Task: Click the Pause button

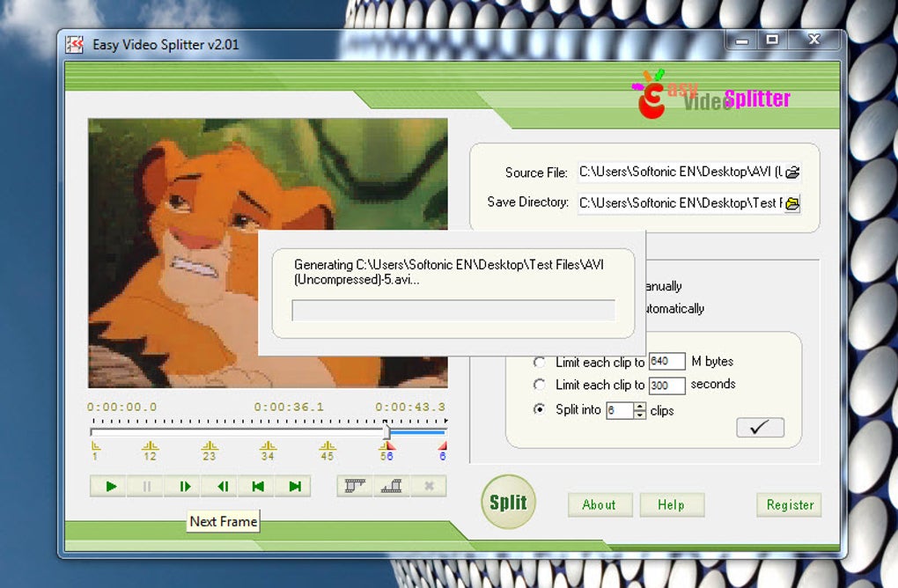Action: [x=146, y=487]
